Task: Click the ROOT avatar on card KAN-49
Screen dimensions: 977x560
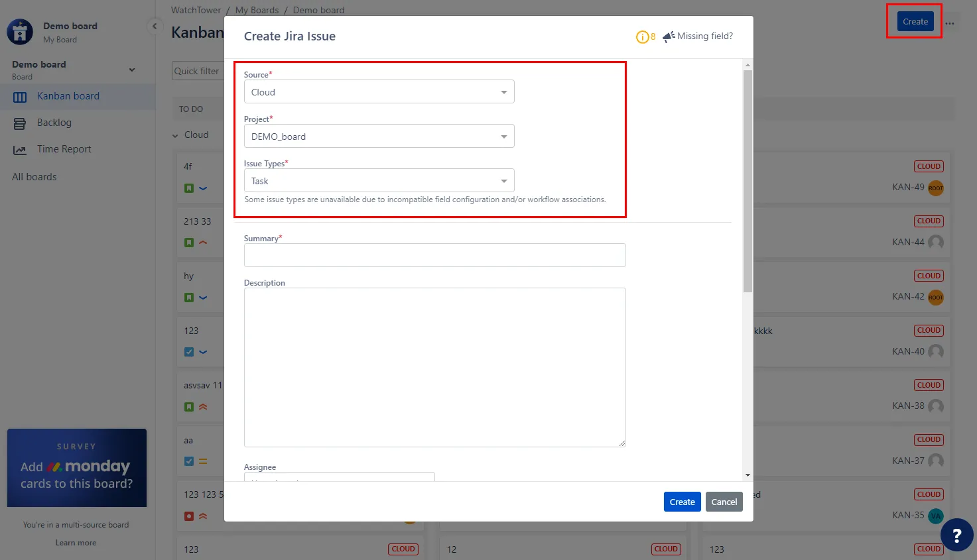Action: [x=935, y=188]
